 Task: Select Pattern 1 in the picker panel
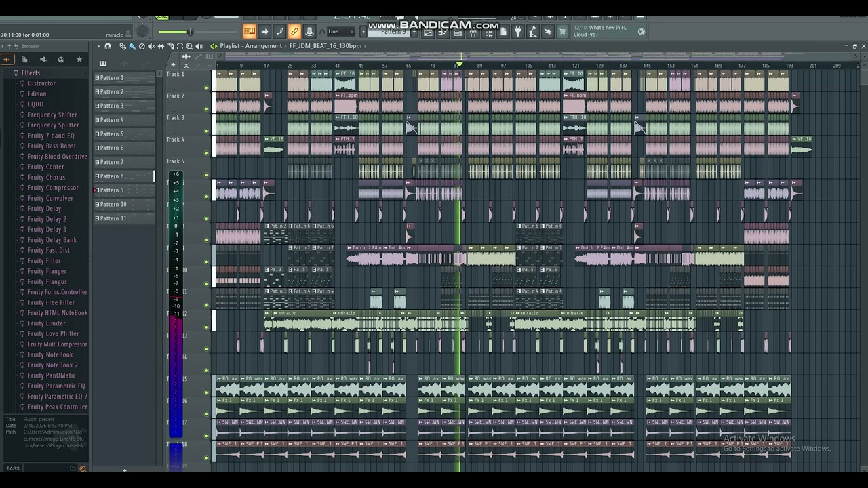pyautogui.click(x=124, y=78)
